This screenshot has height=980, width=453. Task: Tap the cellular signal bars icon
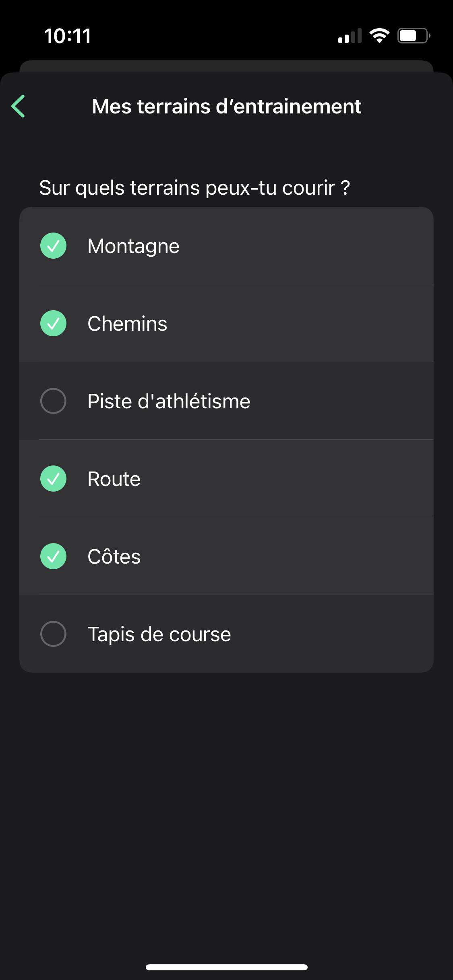pos(350,36)
